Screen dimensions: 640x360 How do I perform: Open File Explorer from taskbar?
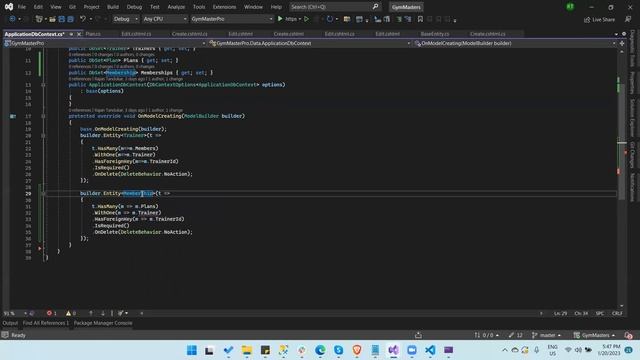[247, 350]
